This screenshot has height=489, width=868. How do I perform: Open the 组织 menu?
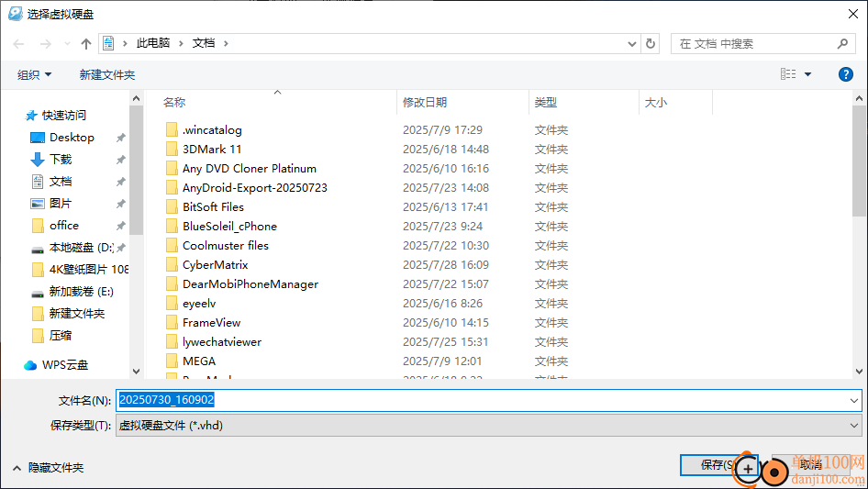pos(34,74)
